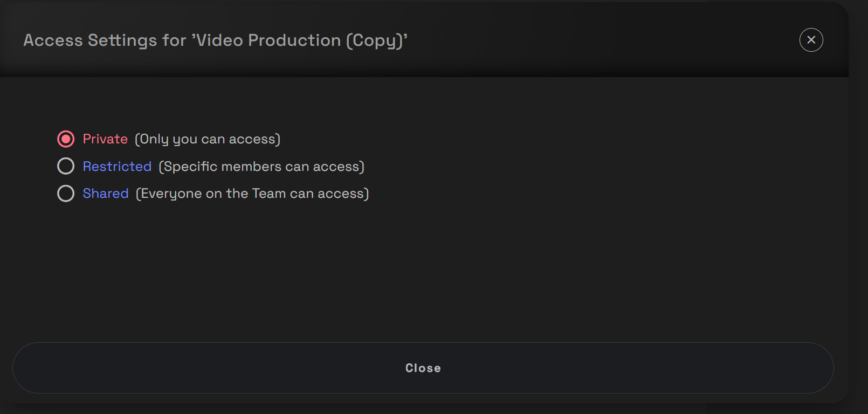Click the empty circle beside Shared
This screenshot has height=414, width=868.
[66, 194]
